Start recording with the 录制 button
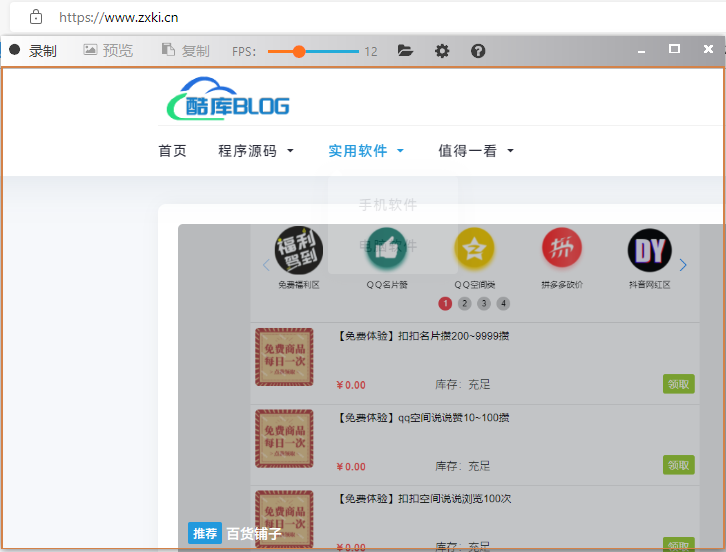Viewport: 726px width, 552px height. coord(33,50)
